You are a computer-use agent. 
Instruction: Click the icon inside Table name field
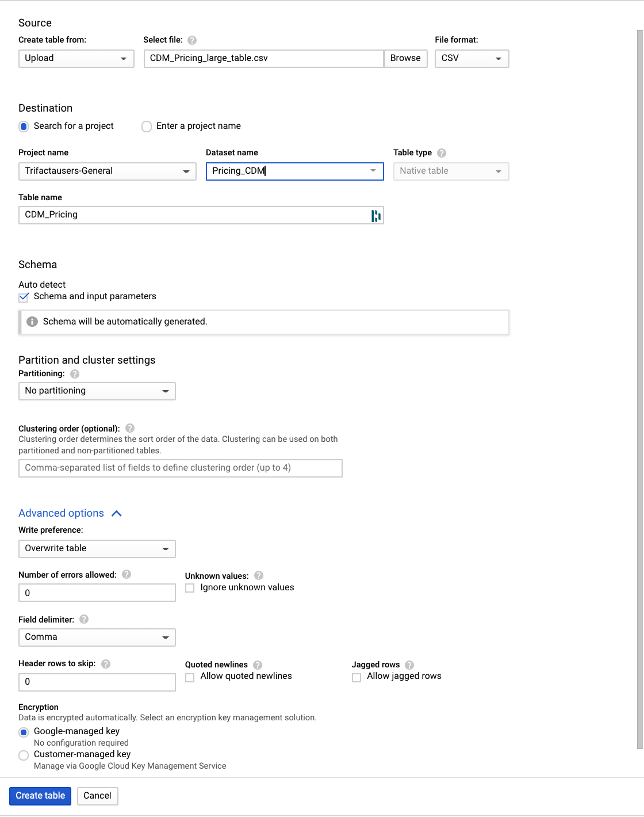tap(376, 216)
